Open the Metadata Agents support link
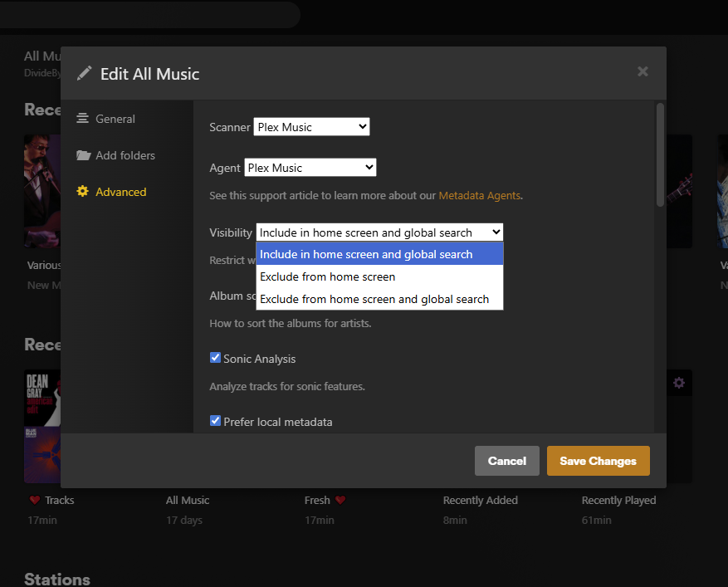728x587 pixels. coord(479,195)
